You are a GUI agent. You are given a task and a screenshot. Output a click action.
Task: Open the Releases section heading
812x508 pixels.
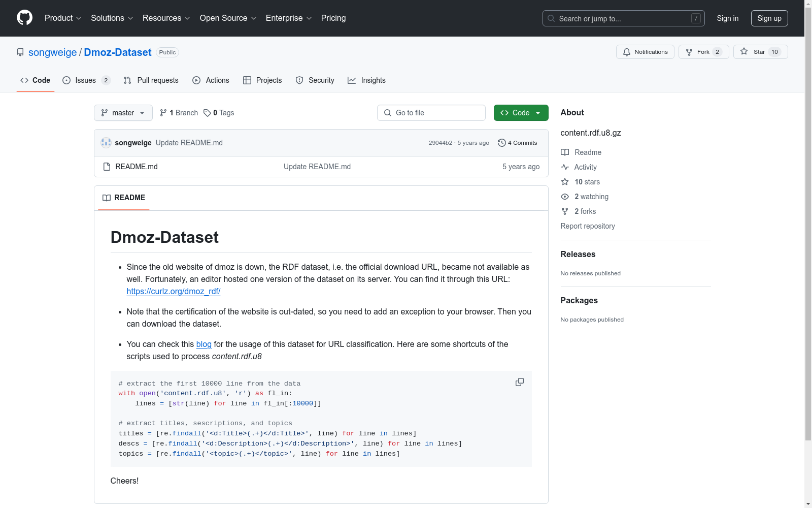(x=578, y=254)
